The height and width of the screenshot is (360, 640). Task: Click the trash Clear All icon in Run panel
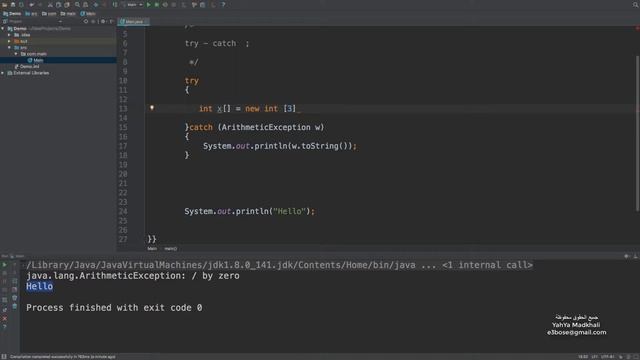[x=15, y=306]
